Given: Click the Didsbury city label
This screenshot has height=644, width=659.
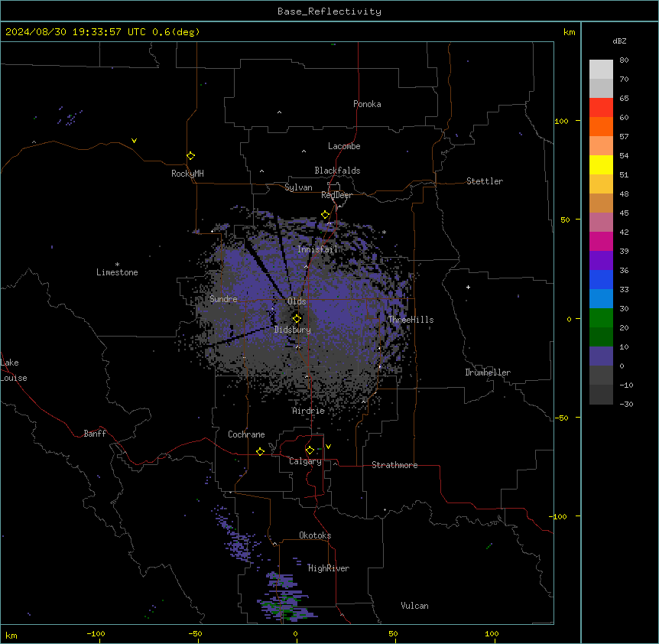Looking at the screenshot, I should tap(293, 330).
